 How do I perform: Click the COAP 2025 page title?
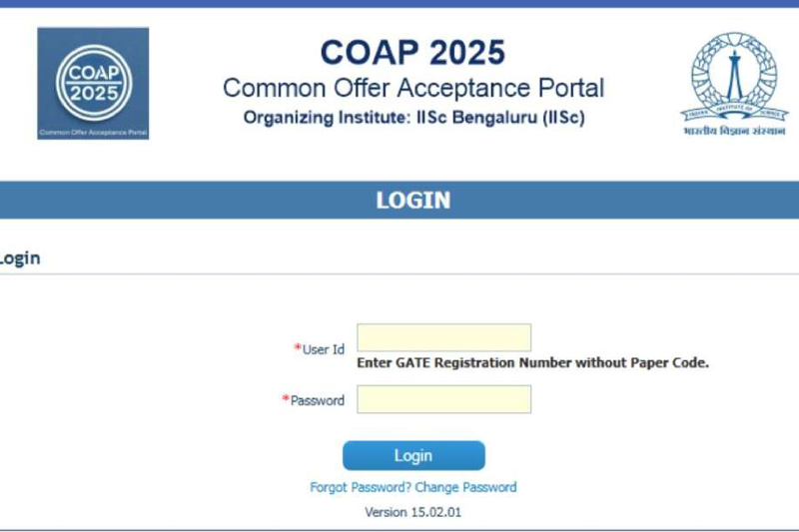412,52
